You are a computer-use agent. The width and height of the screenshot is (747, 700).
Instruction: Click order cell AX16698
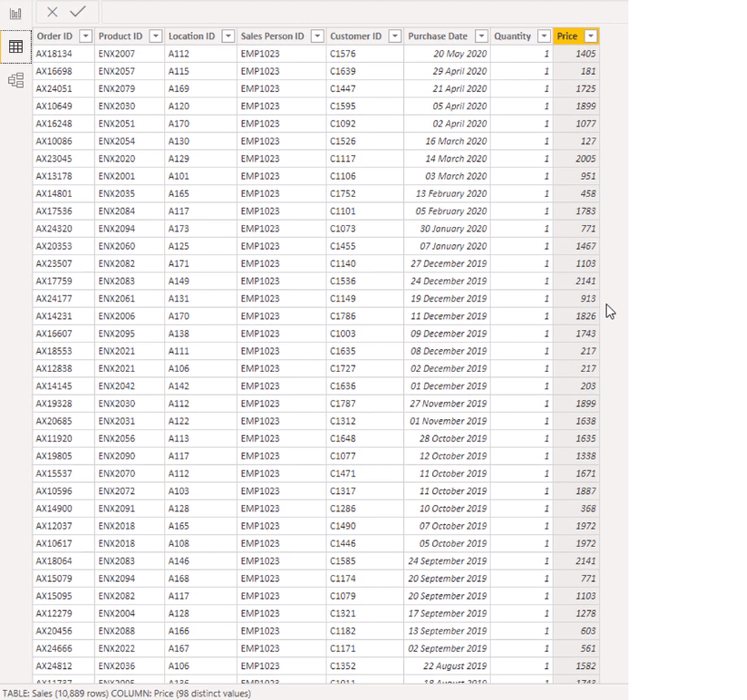(x=63, y=71)
